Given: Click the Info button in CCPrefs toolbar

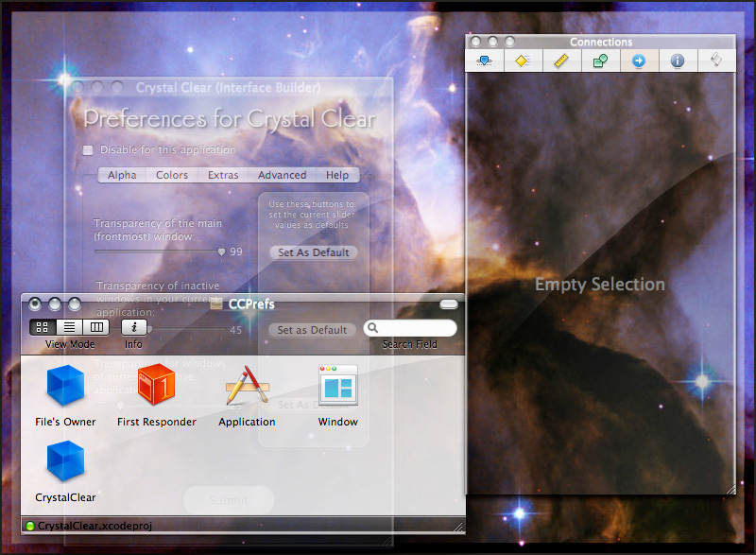Looking at the screenshot, I should click(x=133, y=327).
